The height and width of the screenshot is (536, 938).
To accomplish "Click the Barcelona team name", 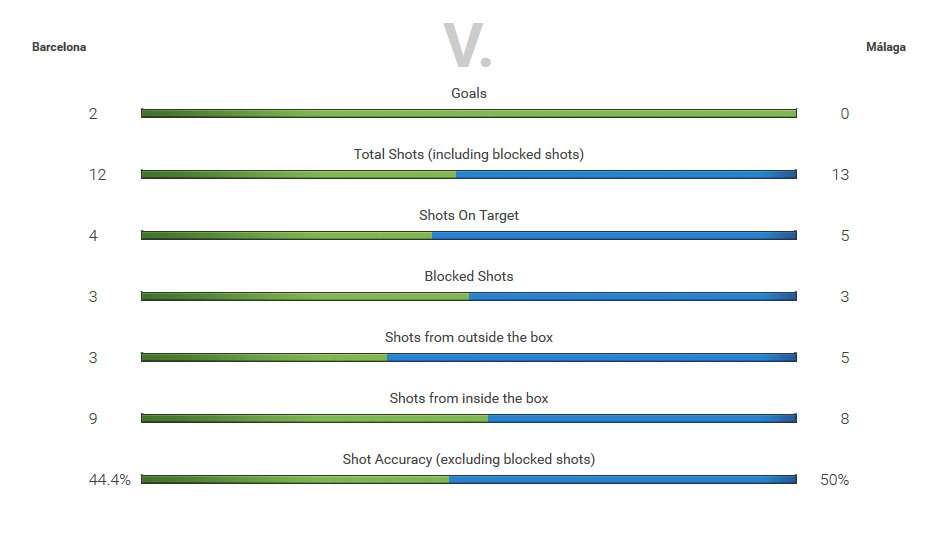I will [59, 47].
